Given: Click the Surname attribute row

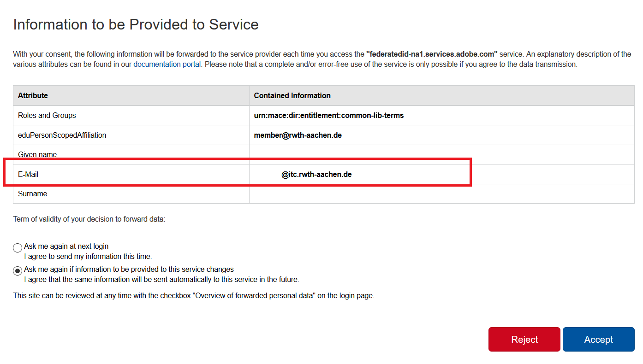Looking at the screenshot, I should click(32, 194).
